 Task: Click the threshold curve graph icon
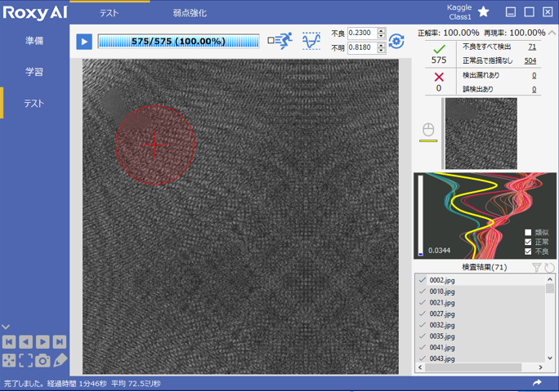coord(311,41)
